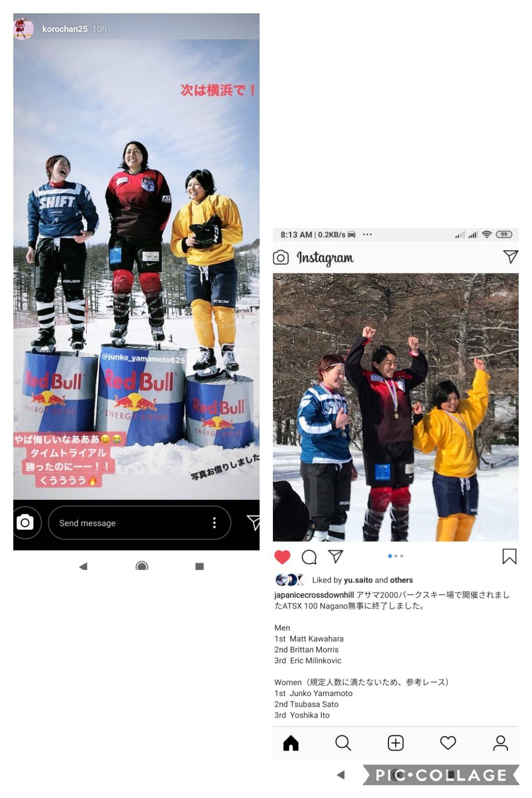
Task: Share the post using paper plane icon
Action: (x=335, y=556)
